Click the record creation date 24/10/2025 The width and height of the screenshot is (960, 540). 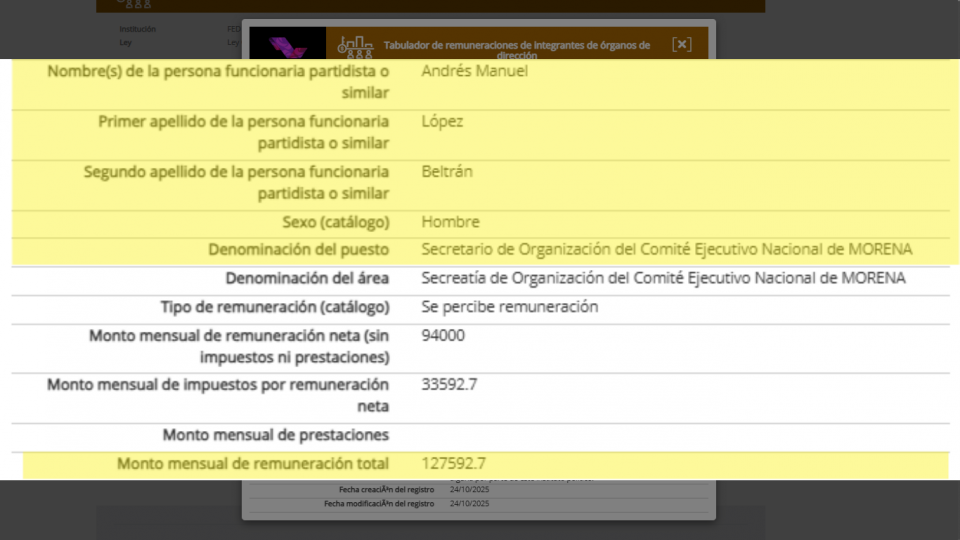(469, 489)
